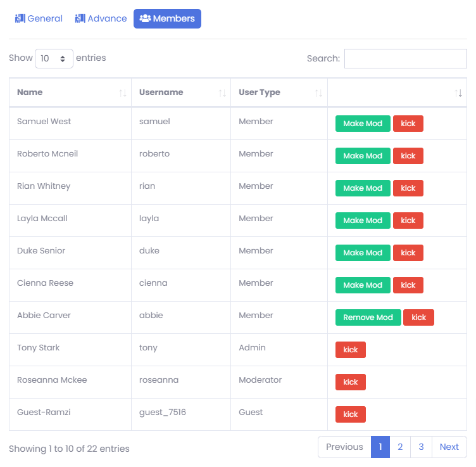Kick moderator Roseanna Mckee
The width and height of the screenshot is (476, 467).
(351, 382)
